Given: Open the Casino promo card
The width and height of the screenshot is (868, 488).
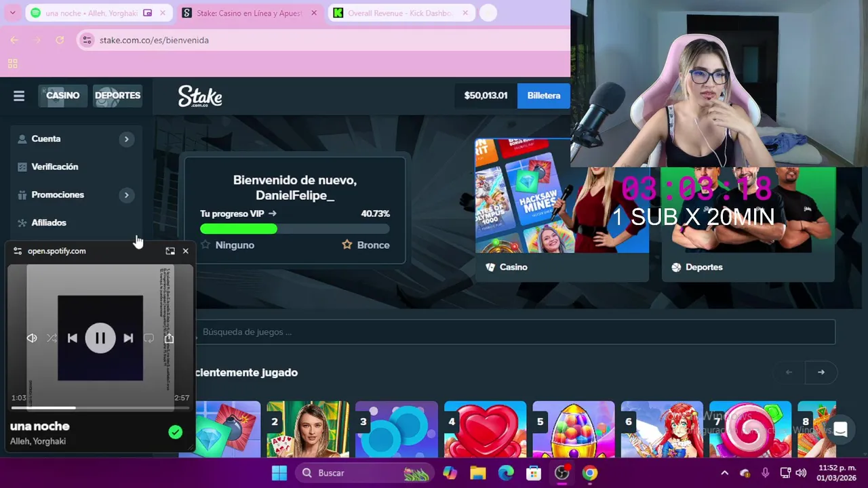Looking at the screenshot, I should click(x=561, y=209).
